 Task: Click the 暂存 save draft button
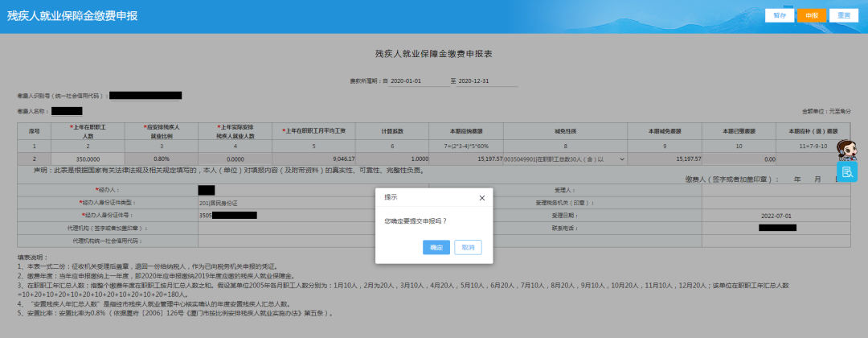[779, 15]
